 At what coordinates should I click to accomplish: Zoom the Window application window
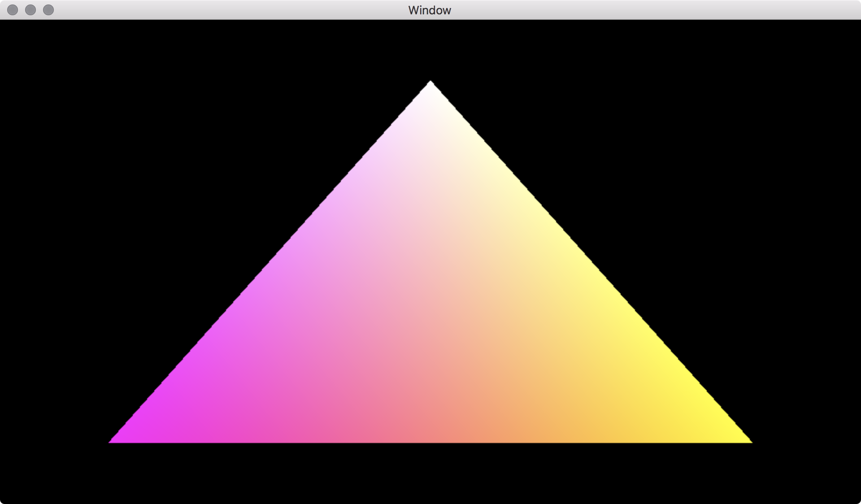click(x=48, y=9)
